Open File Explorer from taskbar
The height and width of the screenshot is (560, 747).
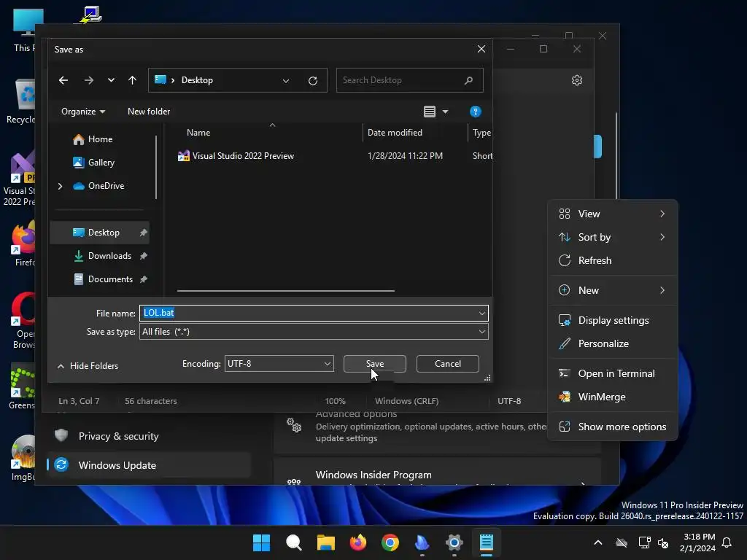click(x=326, y=542)
